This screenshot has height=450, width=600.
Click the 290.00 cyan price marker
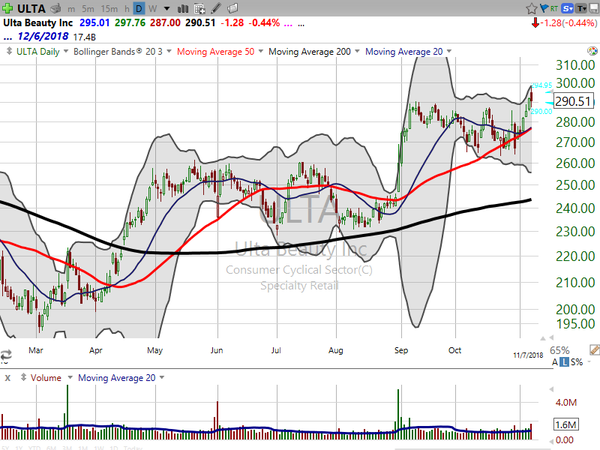(x=541, y=111)
